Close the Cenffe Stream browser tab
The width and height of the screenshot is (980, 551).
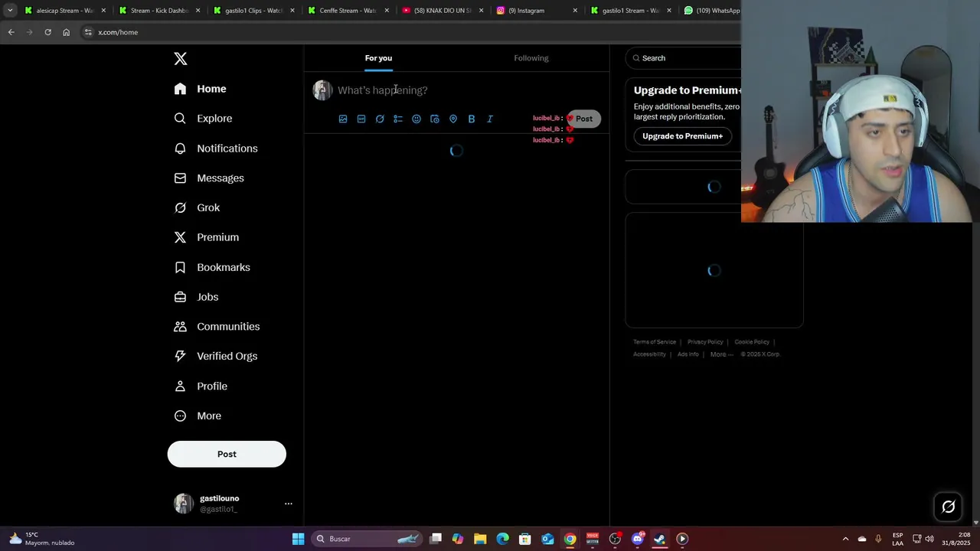click(387, 11)
